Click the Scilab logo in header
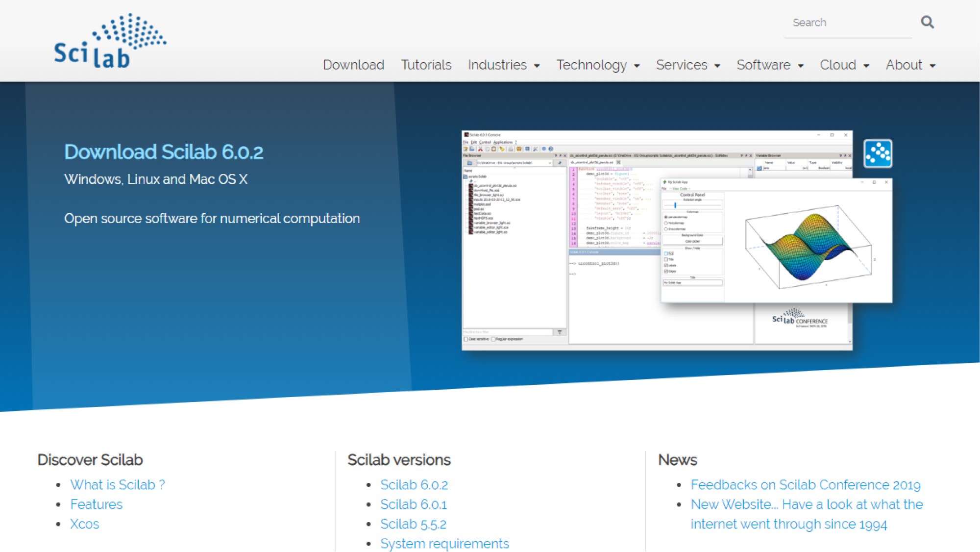The height and width of the screenshot is (552, 980). point(110,41)
